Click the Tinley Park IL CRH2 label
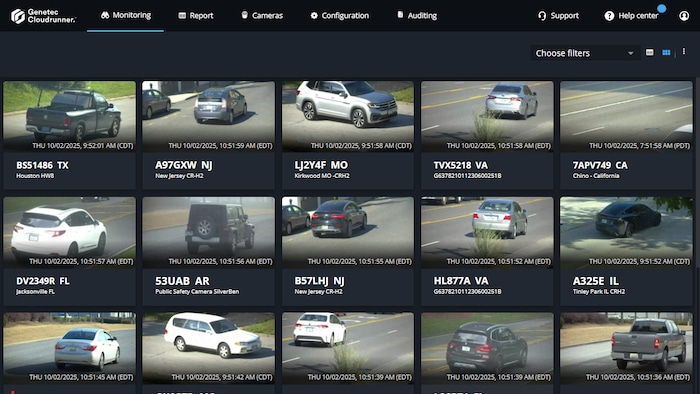Screen dimensions: 700x394 [599, 292]
